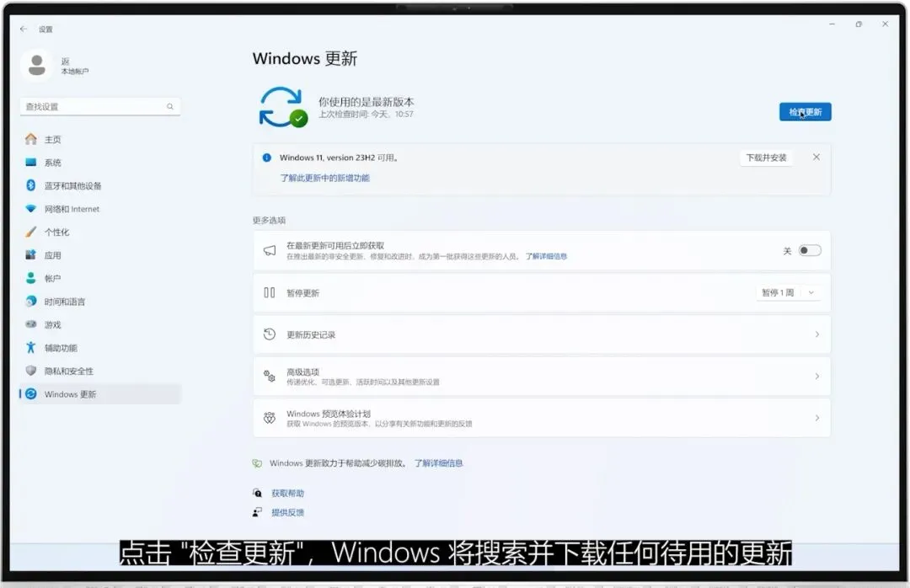Open 了解详细信息 link next to carbon emissions

click(438, 463)
